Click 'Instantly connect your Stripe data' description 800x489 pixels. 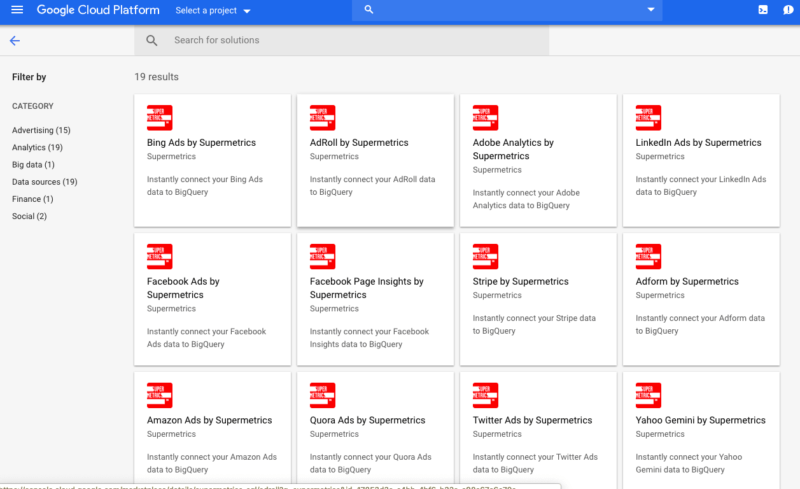tap(534, 325)
